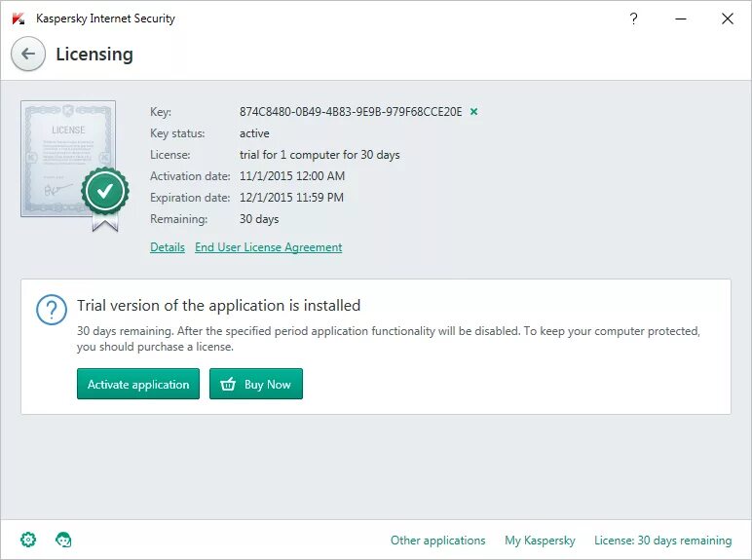Minimize the Kaspersky window
752x560 pixels.
(x=681, y=19)
